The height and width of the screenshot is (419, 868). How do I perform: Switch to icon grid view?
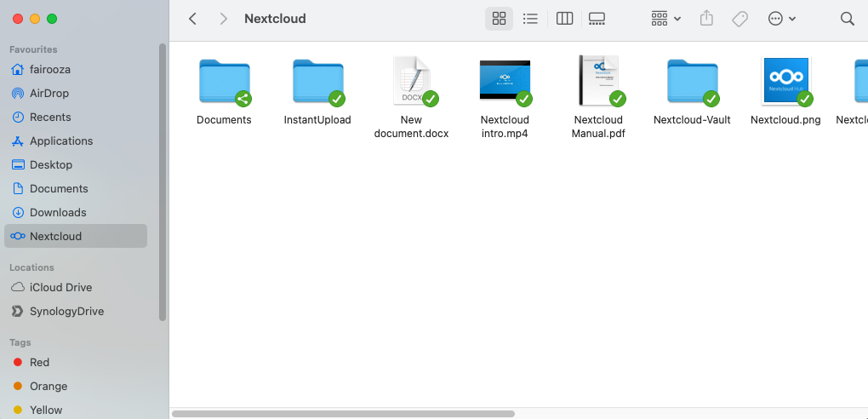coord(499,19)
